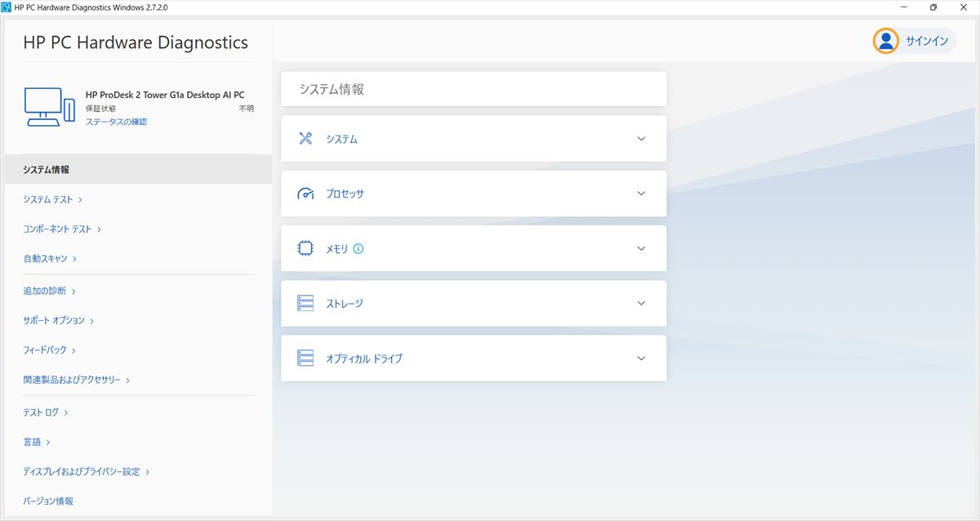The height and width of the screenshot is (521, 980).
Task: Click the システム section label
Action: pos(341,140)
